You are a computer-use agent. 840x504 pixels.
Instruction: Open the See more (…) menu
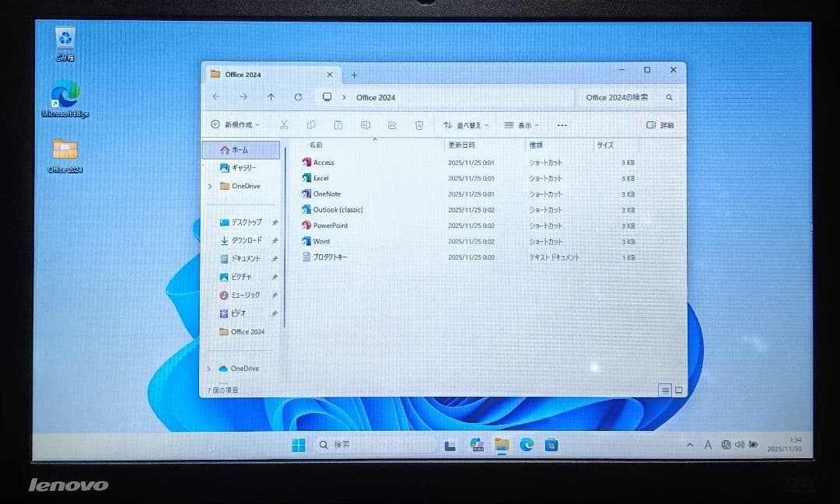562,124
